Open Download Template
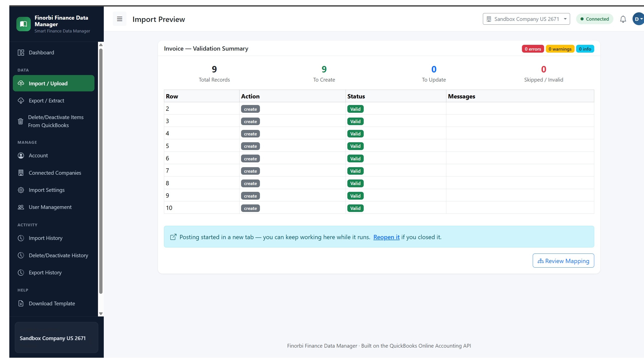 (54, 304)
